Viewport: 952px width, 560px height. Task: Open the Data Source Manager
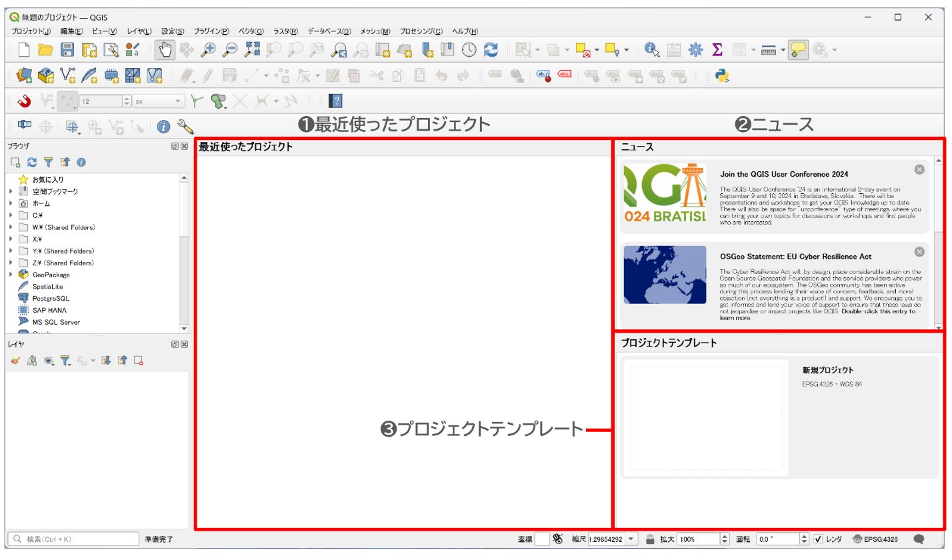24,75
